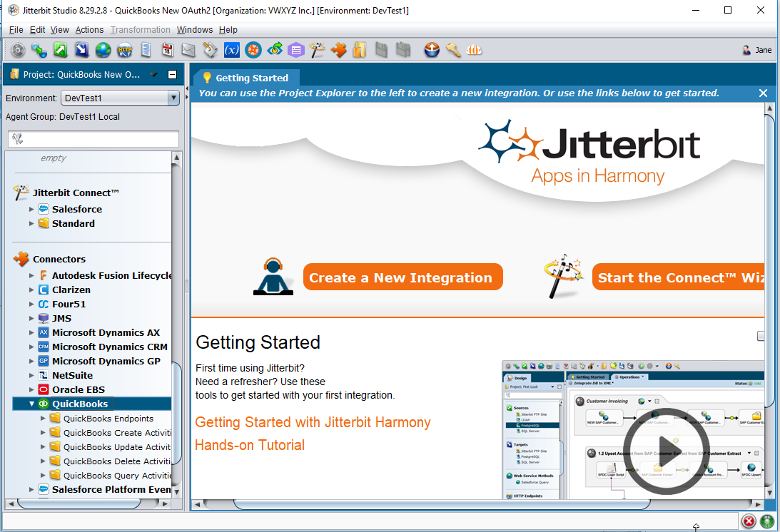Open the Actions menu

(x=89, y=30)
